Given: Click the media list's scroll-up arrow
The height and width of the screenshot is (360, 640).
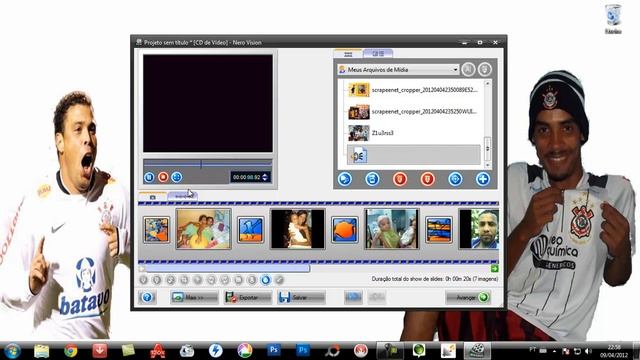Looking at the screenshot, I should click(x=487, y=83).
